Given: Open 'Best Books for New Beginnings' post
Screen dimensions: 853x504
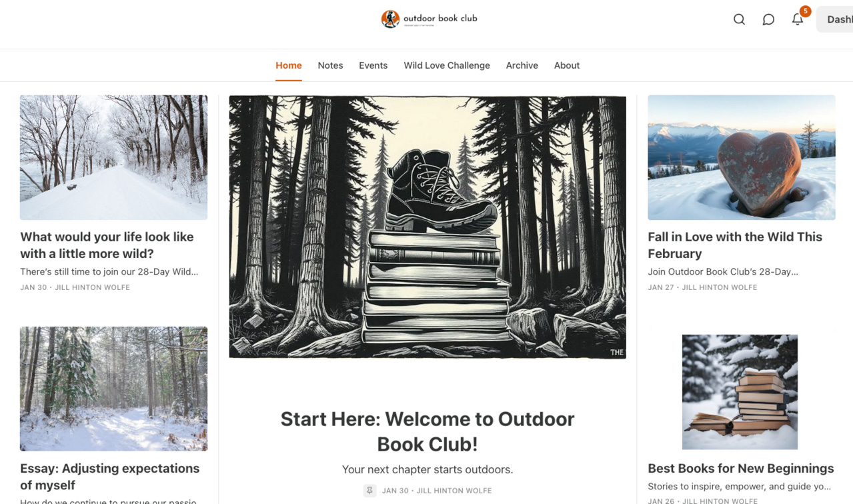Looking at the screenshot, I should (741, 468).
